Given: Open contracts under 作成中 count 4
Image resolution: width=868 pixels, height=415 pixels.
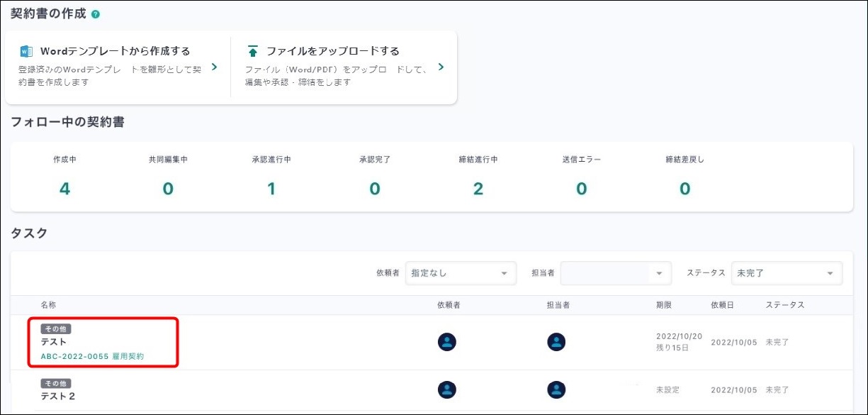Looking at the screenshot, I should point(64,189).
